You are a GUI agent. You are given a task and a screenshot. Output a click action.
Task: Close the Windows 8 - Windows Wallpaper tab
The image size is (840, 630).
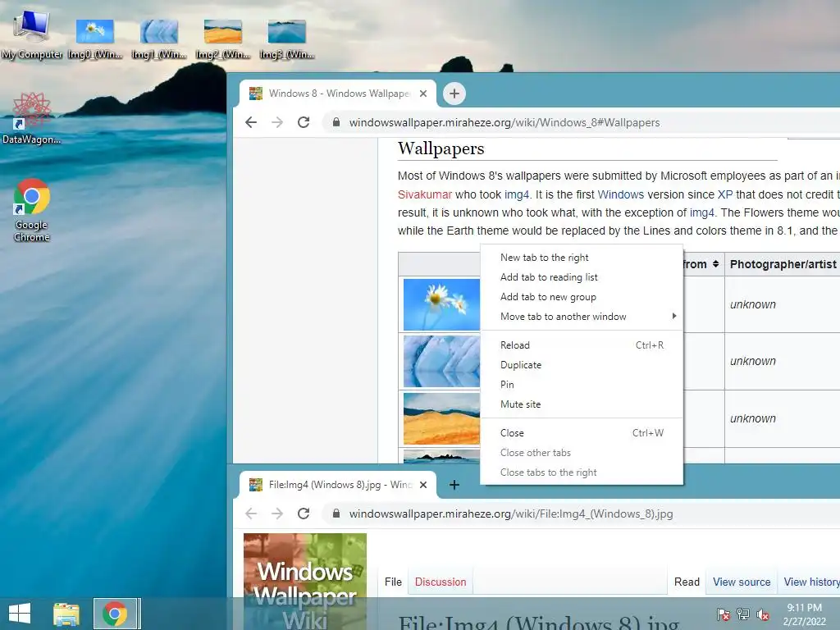pyautogui.click(x=423, y=94)
